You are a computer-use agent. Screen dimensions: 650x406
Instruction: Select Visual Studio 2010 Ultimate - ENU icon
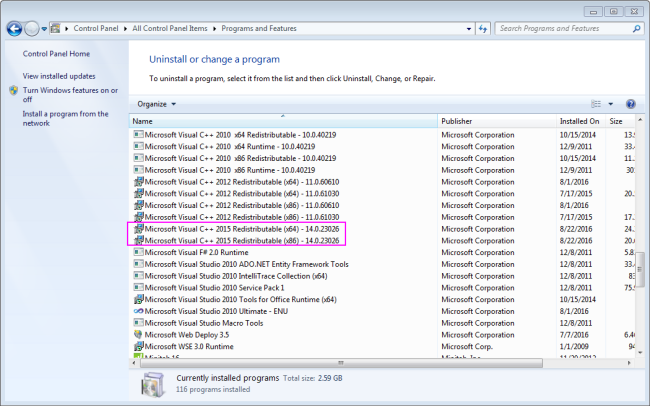click(x=138, y=311)
